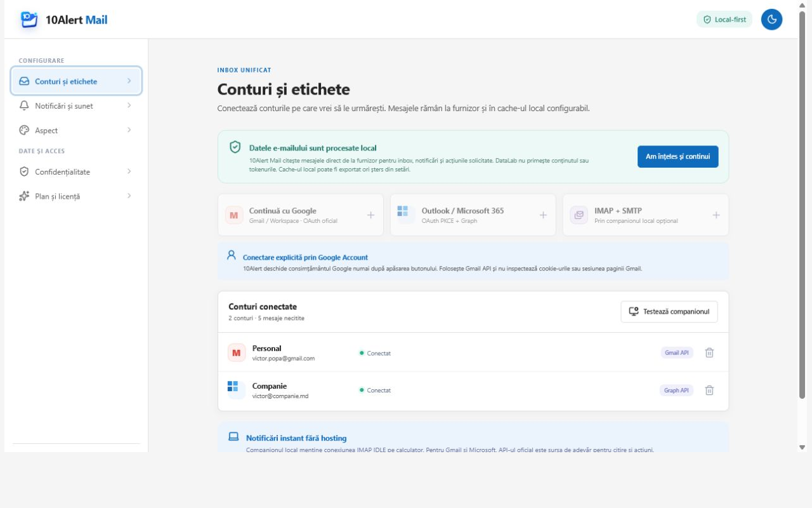Click person icon in Google Account notice
Viewport: 812px width, 508px height.
coord(231,255)
